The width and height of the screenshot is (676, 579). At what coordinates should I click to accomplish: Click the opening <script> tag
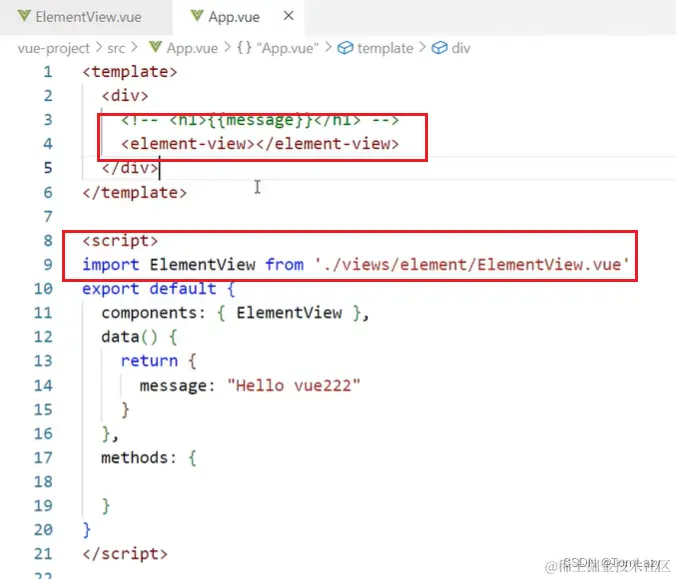(120, 241)
